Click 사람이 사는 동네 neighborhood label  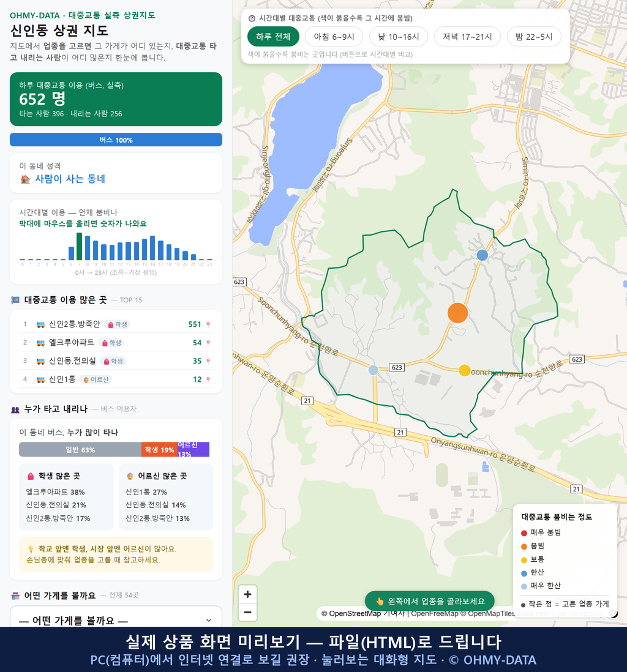pos(70,179)
